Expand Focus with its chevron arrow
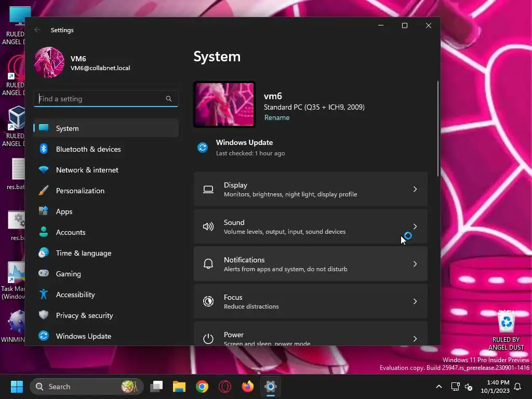Screen dimensions: 532x399 (x=415, y=301)
